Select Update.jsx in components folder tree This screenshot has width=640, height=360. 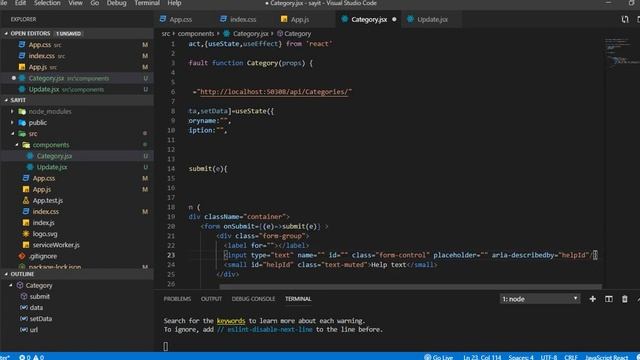[x=52, y=167]
